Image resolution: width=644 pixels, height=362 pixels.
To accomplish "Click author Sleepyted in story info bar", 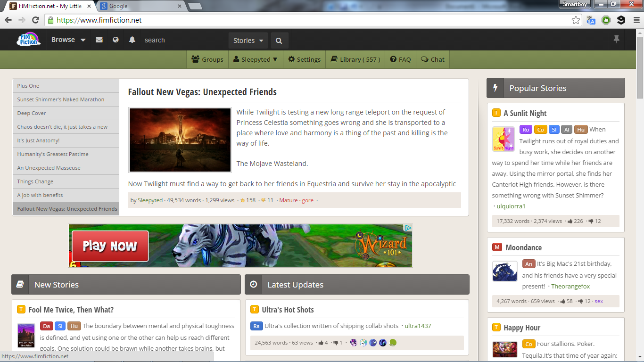I will click(150, 200).
